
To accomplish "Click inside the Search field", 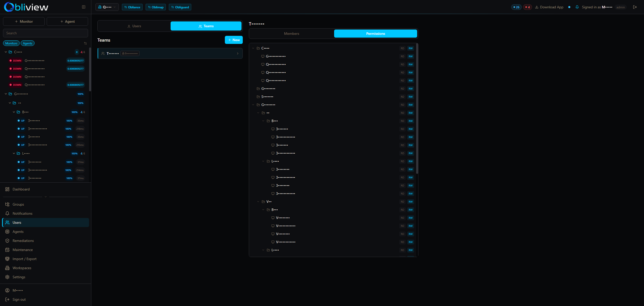I will point(45,33).
